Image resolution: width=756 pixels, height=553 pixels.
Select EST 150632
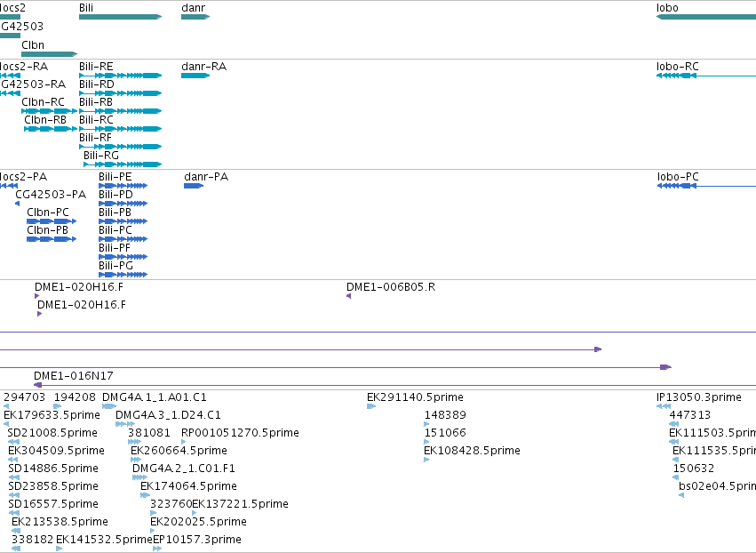pyautogui.click(x=675, y=477)
